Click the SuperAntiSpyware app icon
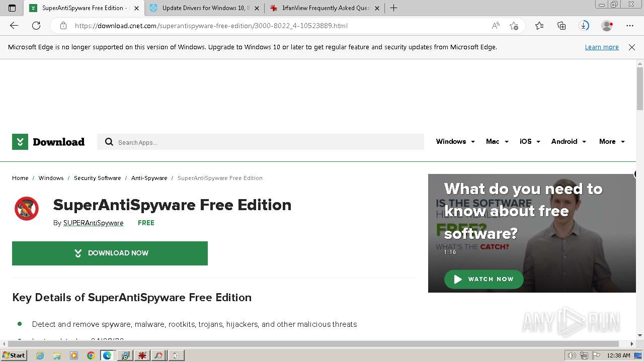 point(27,209)
